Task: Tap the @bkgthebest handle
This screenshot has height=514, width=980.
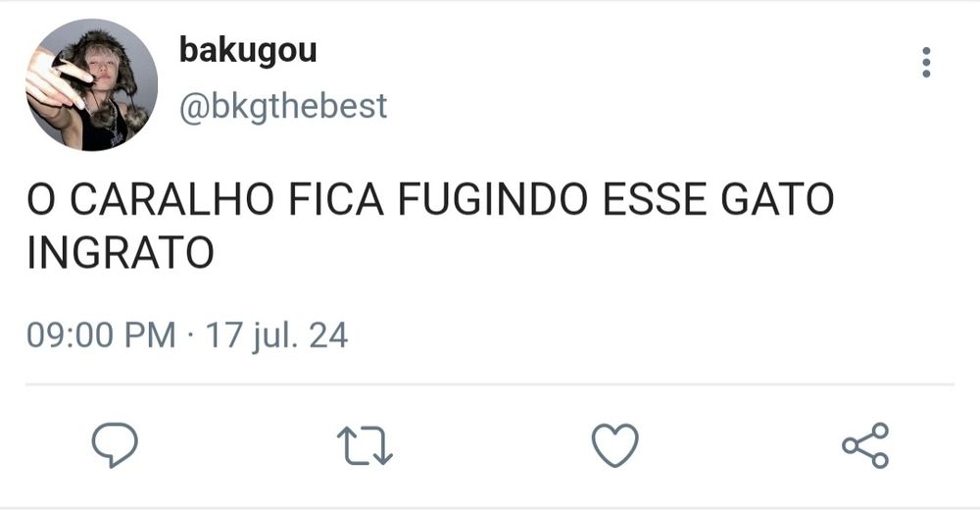Action: tap(283, 106)
